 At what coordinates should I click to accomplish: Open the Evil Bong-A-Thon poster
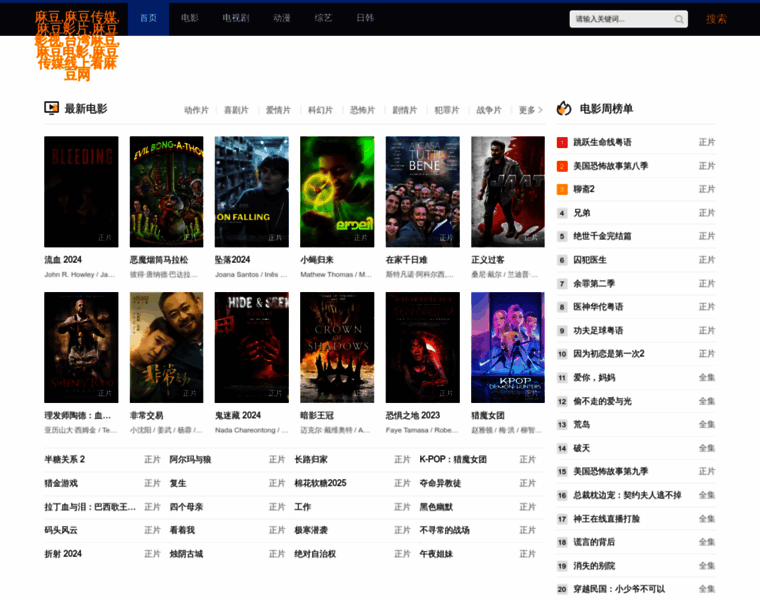pos(166,191)
